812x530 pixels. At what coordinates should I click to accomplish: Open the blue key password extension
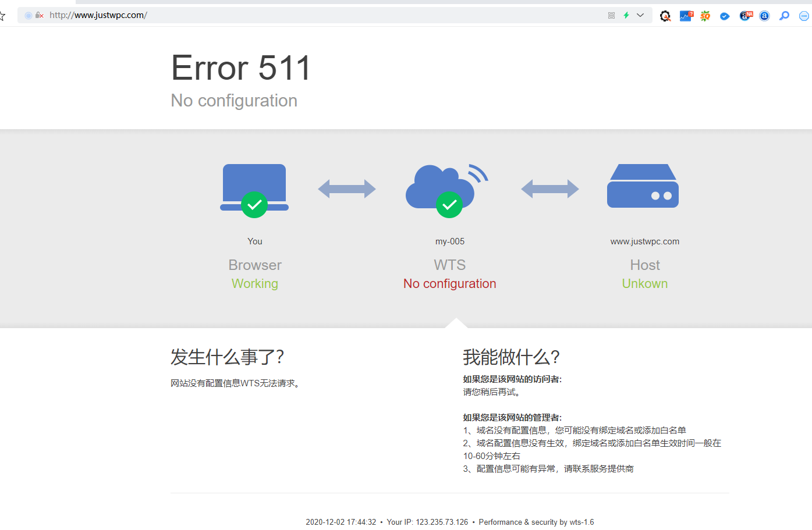pos(785,16)
